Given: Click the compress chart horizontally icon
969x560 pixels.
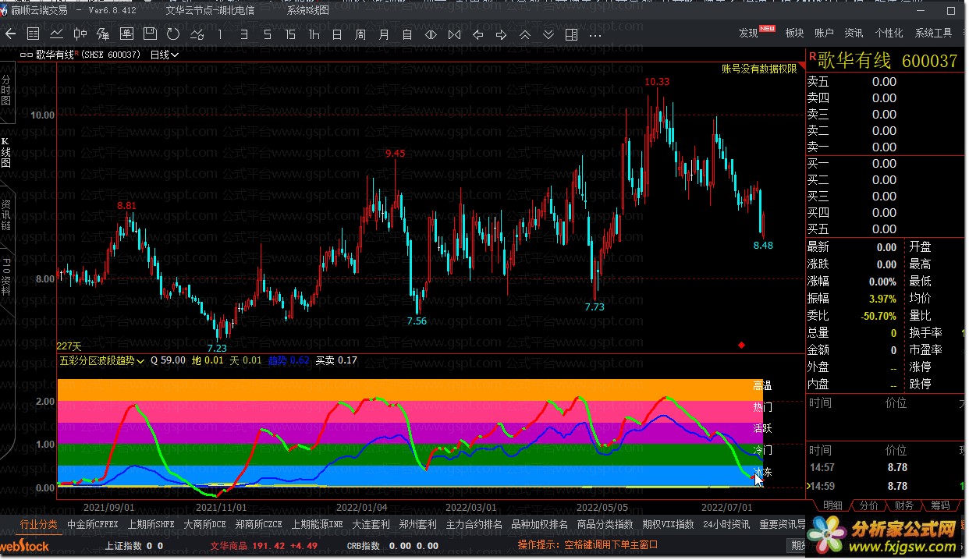Looking at the screenshot, I should tap(454, 34).
